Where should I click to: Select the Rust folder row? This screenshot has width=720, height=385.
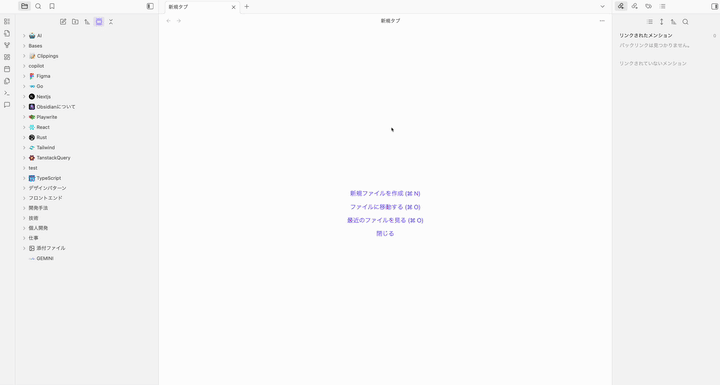87,137
